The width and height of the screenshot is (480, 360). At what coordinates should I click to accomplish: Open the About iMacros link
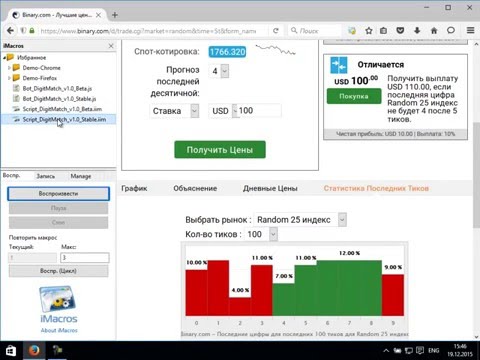[59, 330]
